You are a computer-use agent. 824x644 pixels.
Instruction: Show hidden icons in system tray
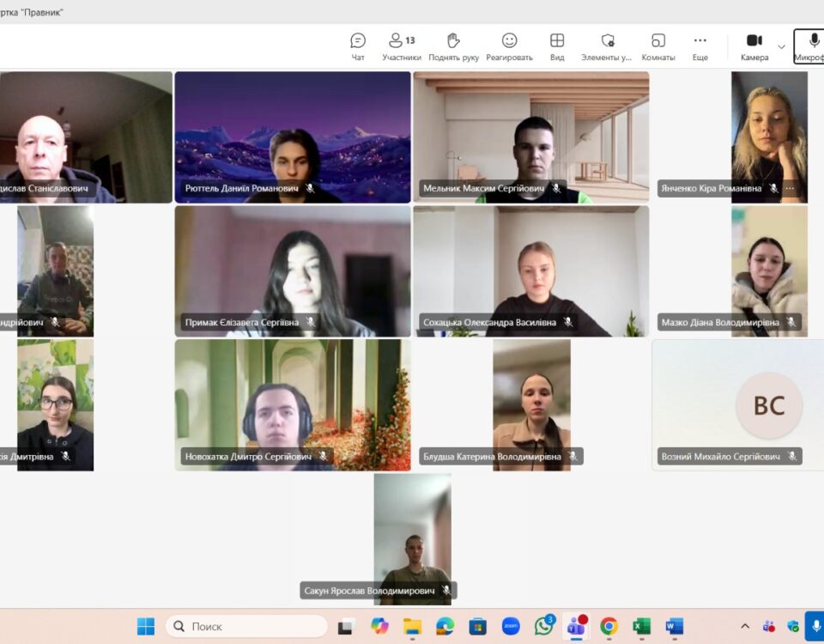pyautogui.click(x=745, y=627)
